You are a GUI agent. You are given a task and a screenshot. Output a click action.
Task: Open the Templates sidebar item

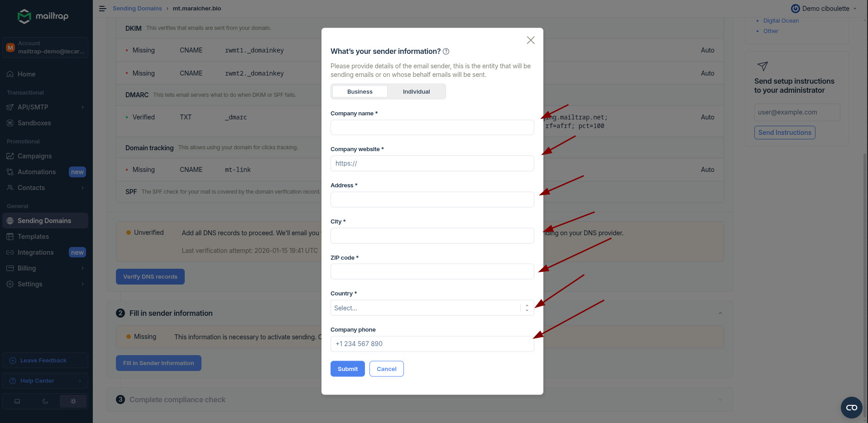point(33,237)
